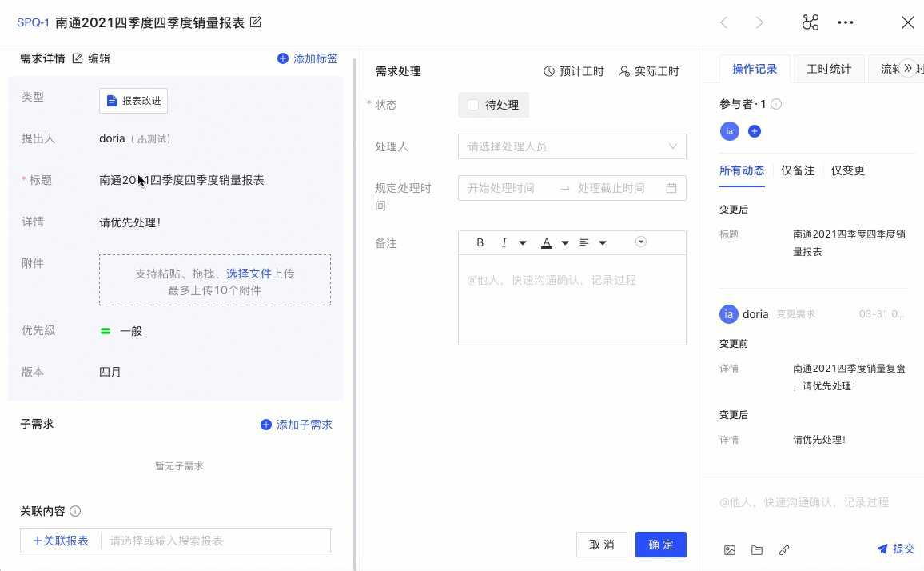Click the more options ellipsis icon
This screenshot has width=924, height=571.
[846, 22]
